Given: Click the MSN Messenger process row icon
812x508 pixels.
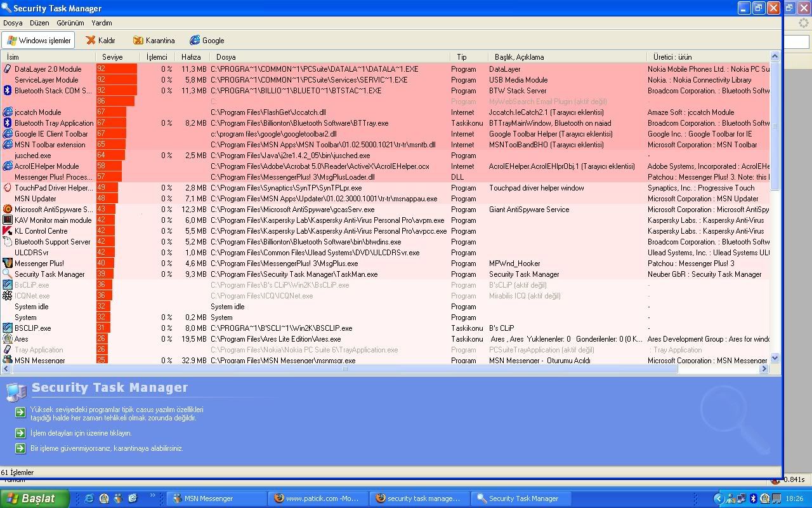Looking at the screenshot, I should click(x=8, y=360).
